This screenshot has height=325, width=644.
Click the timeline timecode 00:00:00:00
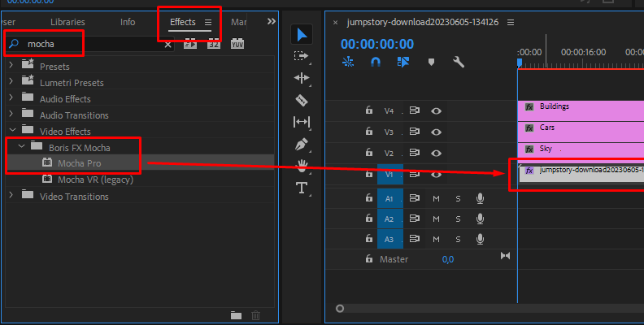(x=377, y=44)
